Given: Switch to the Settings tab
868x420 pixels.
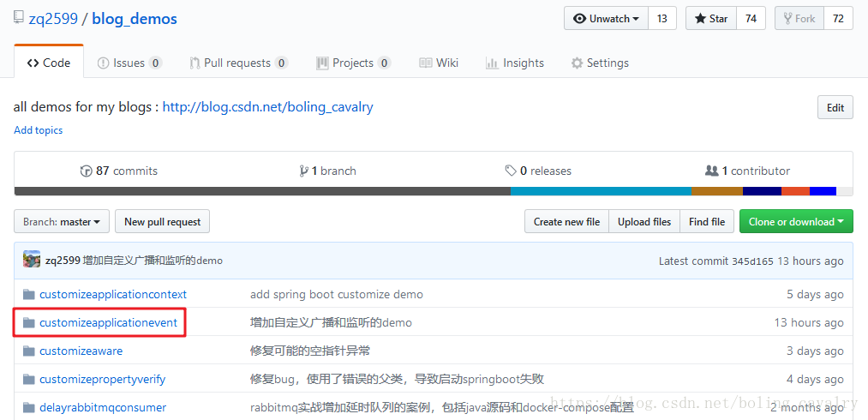Looking at the screenshot, I should click(x=600, y=63).
